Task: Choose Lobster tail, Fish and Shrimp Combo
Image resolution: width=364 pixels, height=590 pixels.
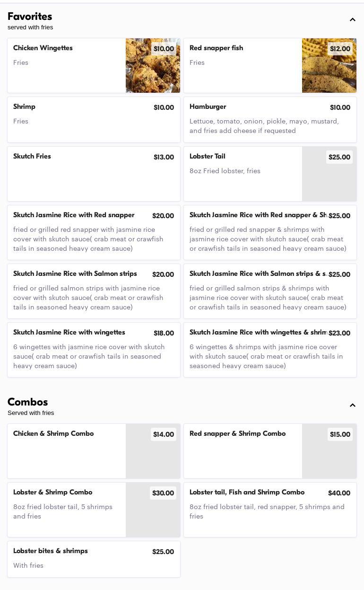Action: pos(270,510)
